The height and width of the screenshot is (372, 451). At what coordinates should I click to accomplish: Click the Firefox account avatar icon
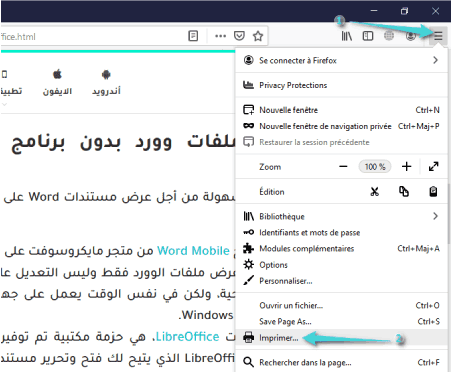(411, 36)
